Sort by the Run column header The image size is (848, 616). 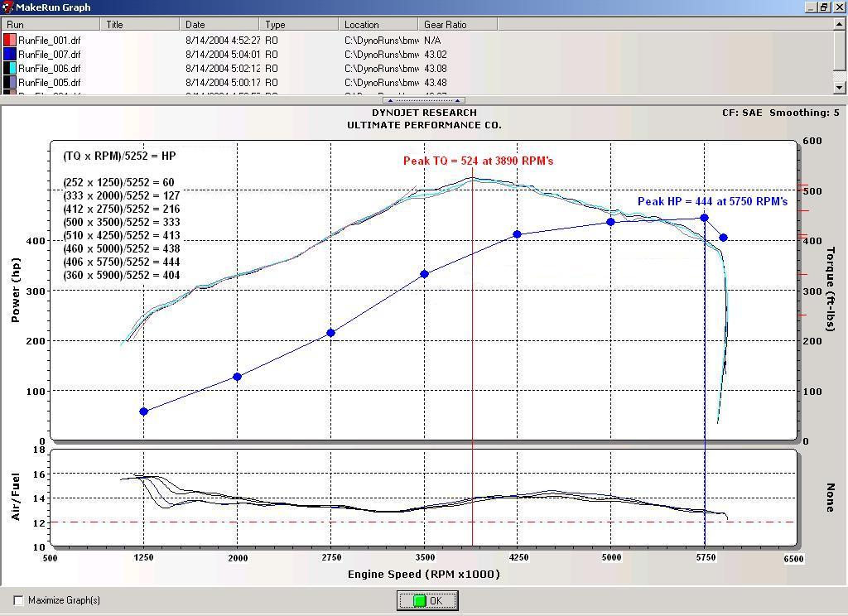tap(50, 25)
